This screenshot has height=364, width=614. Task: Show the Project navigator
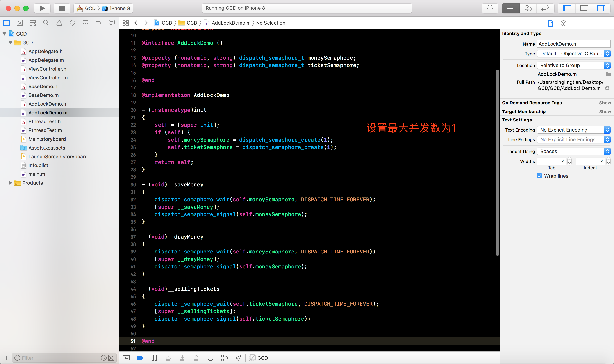7,23
